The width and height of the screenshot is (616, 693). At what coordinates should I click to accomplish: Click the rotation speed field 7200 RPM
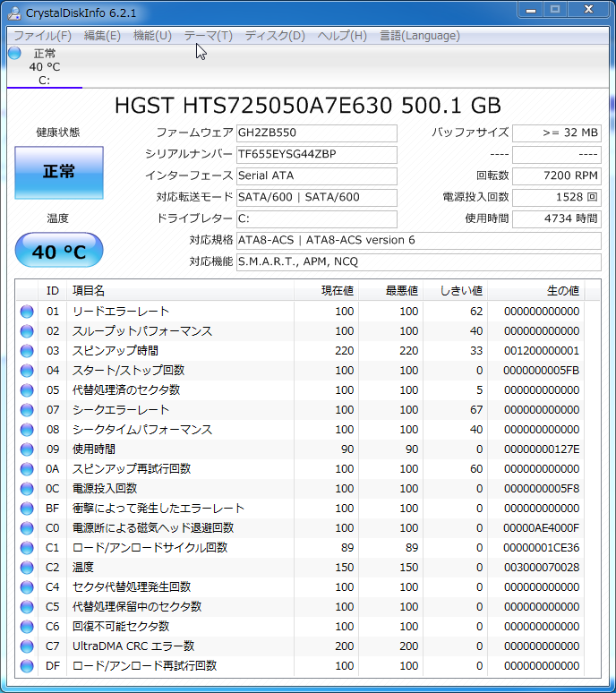tap(557, 175)
